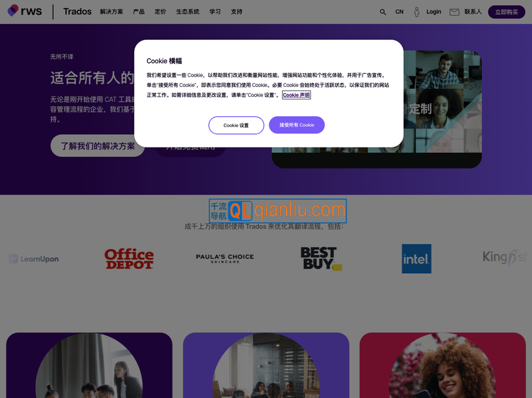Image resolution: width=532 pixels, height=398 pixels.
Task: Expand the 生态系统 navigation dropdown
Action: tap(186, 11)
